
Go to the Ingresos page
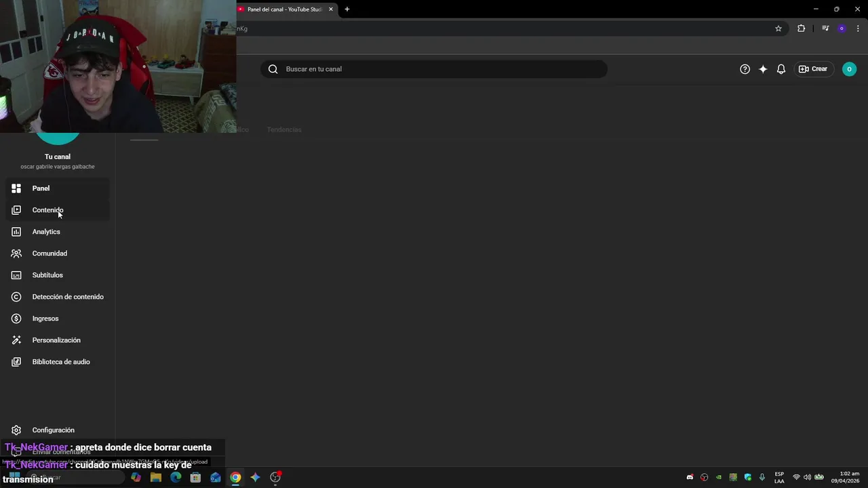58,319
